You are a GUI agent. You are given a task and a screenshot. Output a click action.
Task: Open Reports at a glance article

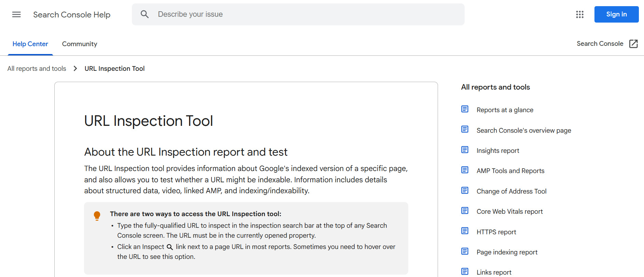[505, 110]
